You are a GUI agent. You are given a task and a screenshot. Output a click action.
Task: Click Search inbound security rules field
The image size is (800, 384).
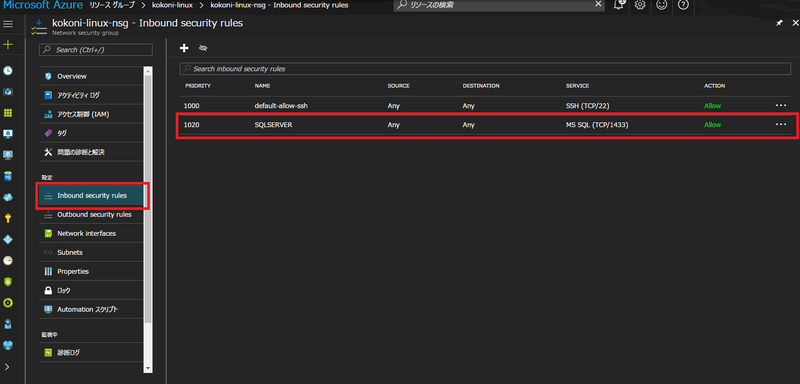485,69
